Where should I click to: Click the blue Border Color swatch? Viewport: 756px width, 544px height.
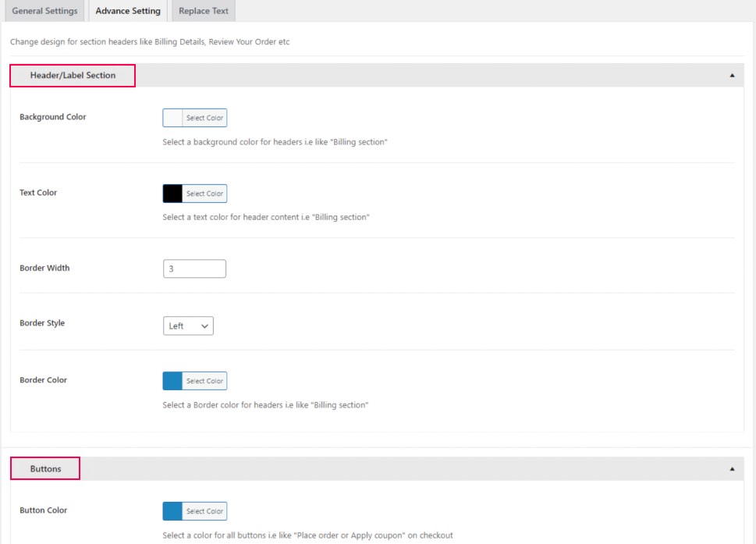[x=172, y=381]
